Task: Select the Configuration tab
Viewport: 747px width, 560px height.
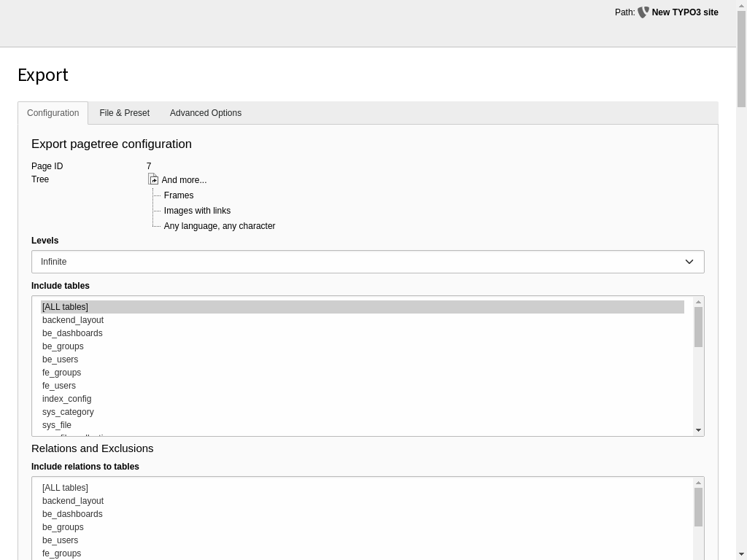Action: click(53, 113)
